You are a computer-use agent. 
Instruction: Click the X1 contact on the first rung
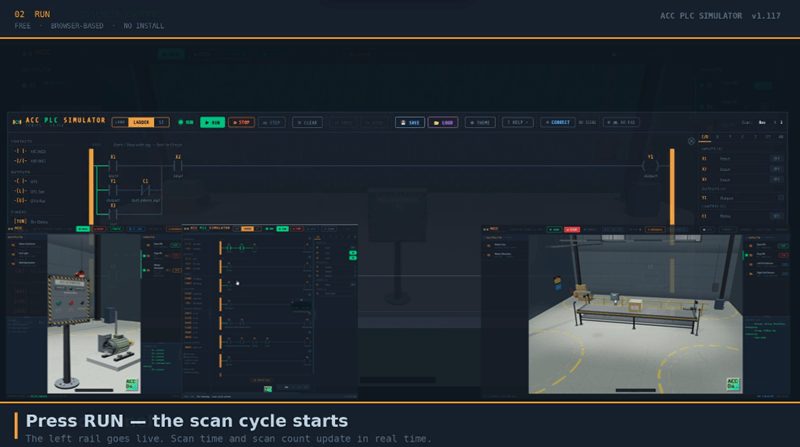click(x=113, y=165)
